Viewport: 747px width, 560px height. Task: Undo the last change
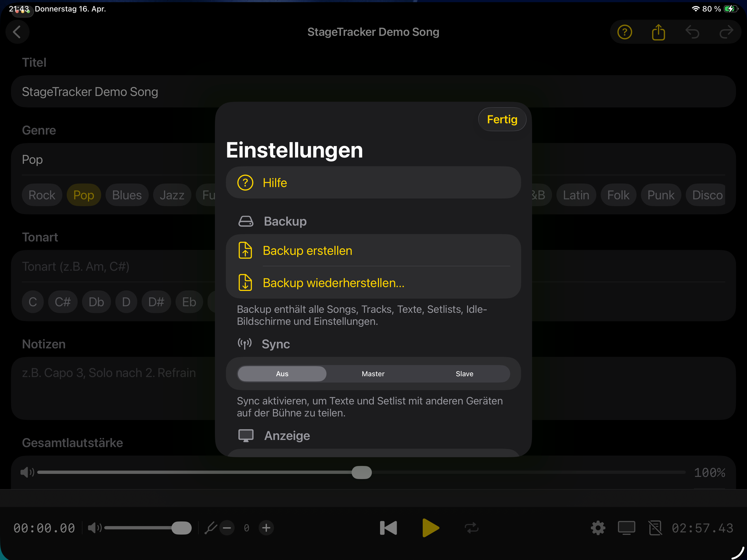[692, 32]
